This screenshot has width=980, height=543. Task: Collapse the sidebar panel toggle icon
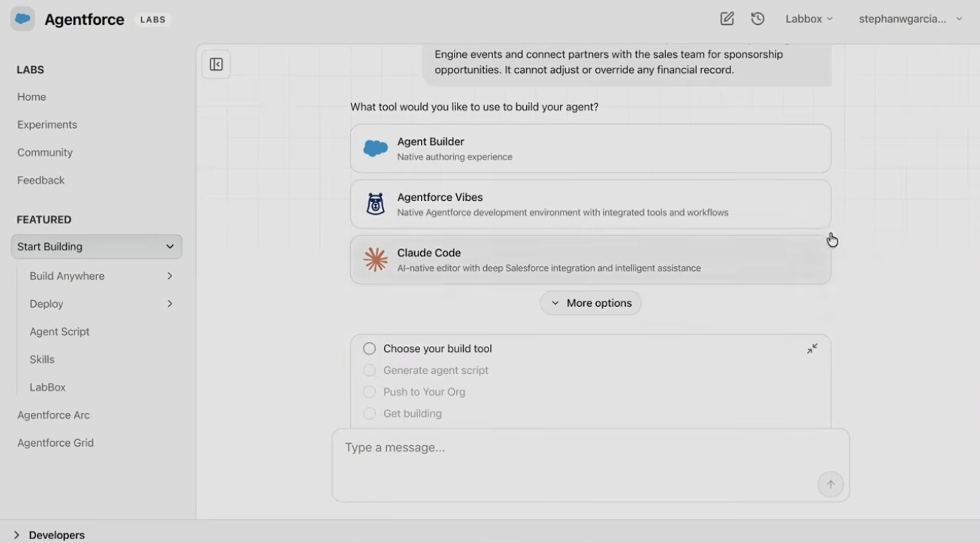click(216, 65)
